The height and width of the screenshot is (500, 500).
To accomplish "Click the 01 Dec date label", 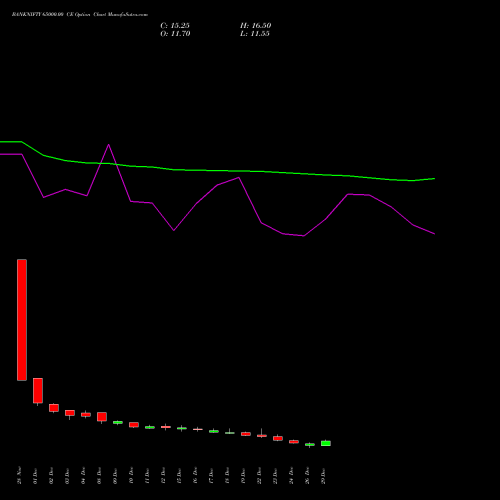I will click(35, 476).
